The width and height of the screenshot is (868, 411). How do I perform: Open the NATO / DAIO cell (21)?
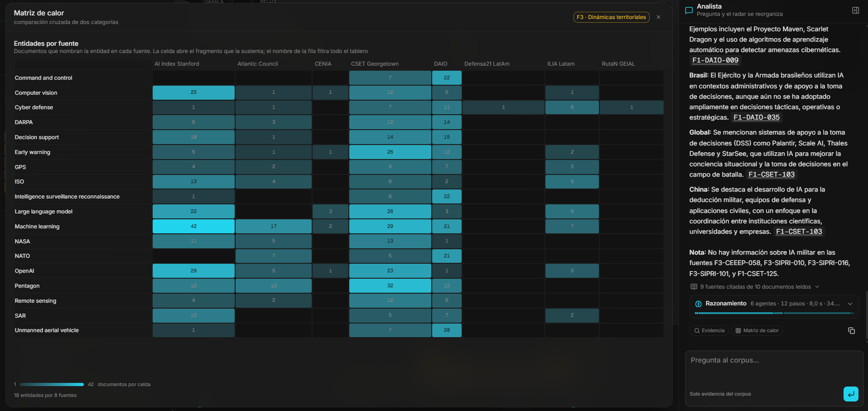pos(447,256)
